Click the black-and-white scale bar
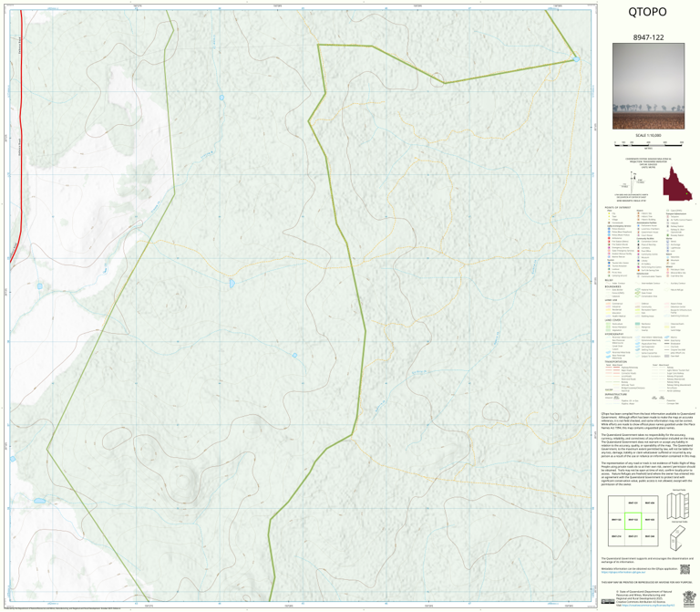The image size is (700, 612). coord(649,143)
